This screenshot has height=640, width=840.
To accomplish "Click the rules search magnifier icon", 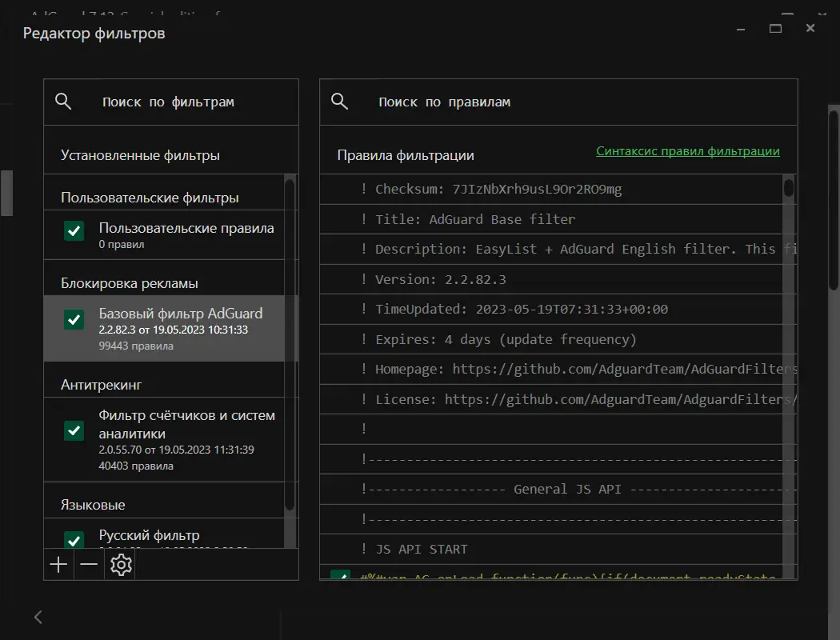I will pyautogui.click(x=339, y=102).
